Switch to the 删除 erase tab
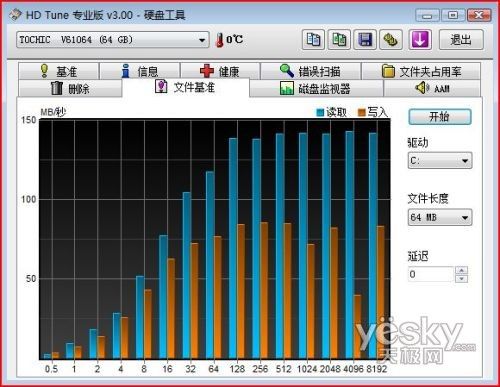 (70, 88)
